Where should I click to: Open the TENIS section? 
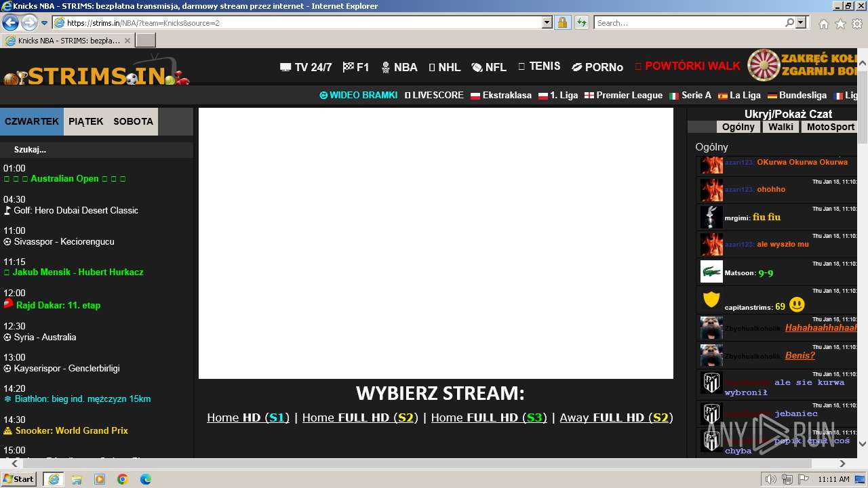[539, 66]
